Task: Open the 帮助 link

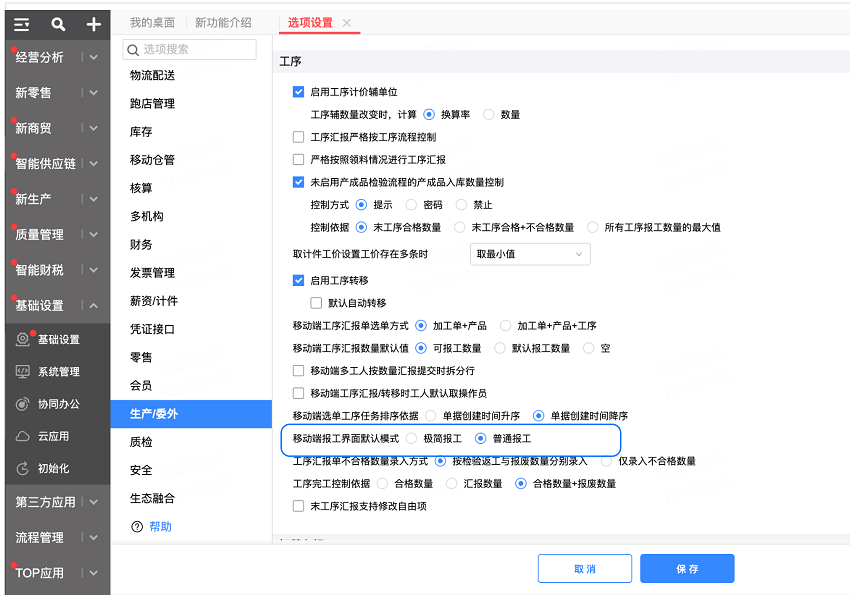Action: click(160, 527)
